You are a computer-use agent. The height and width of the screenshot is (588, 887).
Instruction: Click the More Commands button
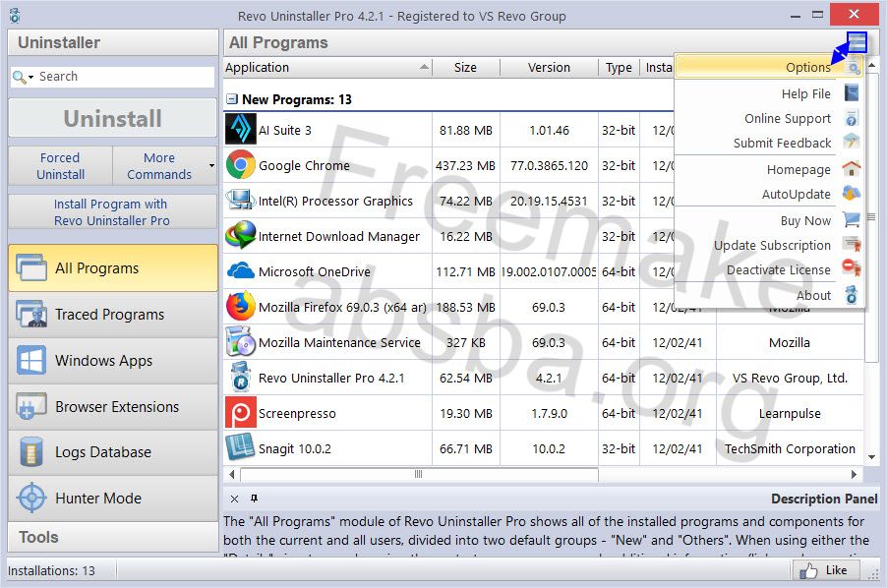tap(159, 165)
